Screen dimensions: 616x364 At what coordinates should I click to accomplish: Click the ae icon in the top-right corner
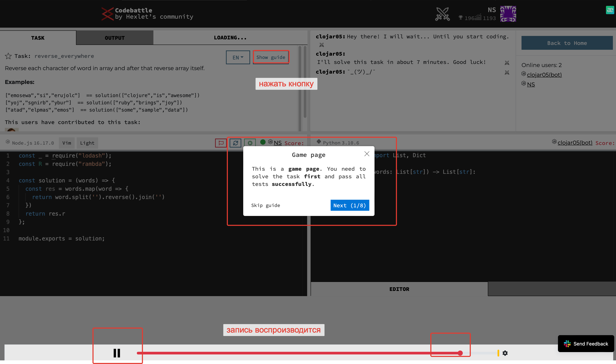point(610,10)
